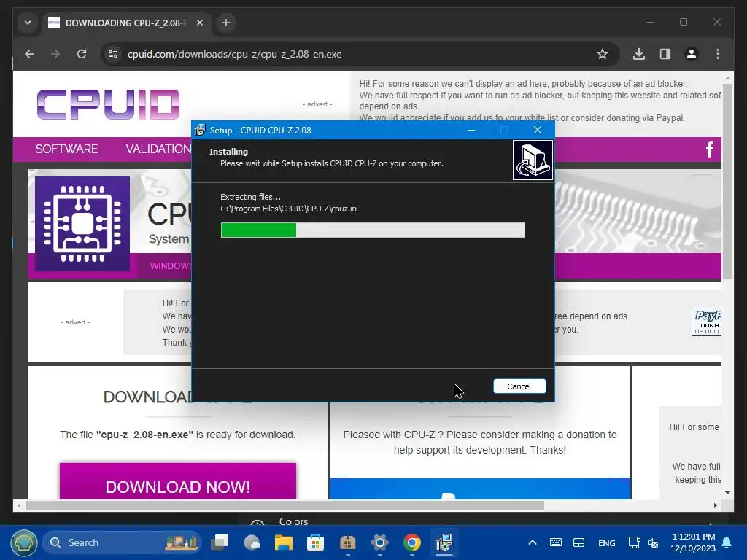This screenshot has width=747, height=560.
Task: Select the WINDOWS tab on CPU-Z page
Action: [x=171, y=265]
